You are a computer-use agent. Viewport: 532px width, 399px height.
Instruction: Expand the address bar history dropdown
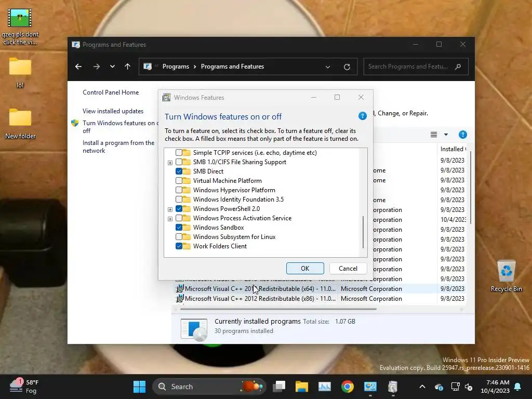point(328,67)
